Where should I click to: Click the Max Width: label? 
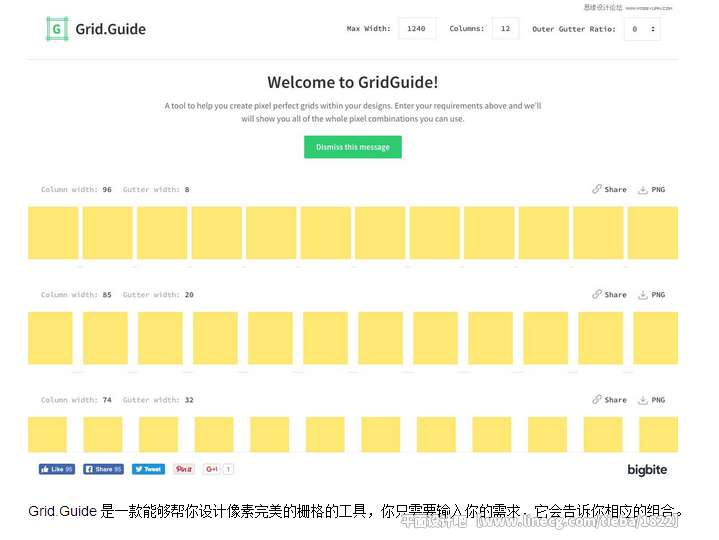369,28
